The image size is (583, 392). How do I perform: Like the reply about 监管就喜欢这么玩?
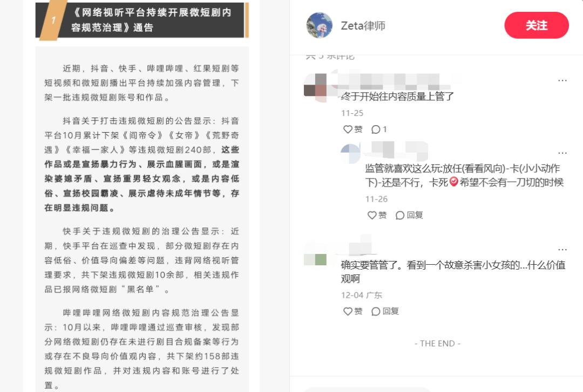pyautogui.click(x=377, y=215)
